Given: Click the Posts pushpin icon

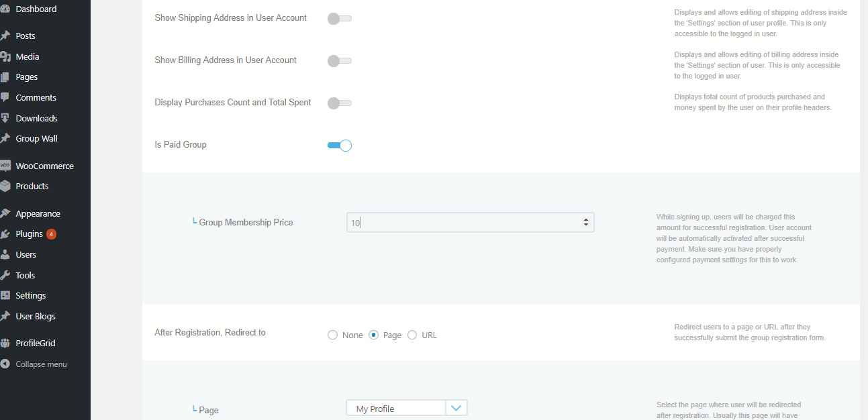Looking at the screenshot, I should 5,36.
